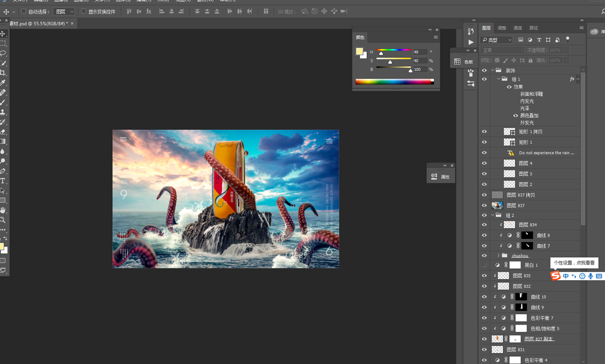The height and width of the screenshot is (364, 605).
Task: Filter layers by adjustment layer icon
Action: (x=530, y=39)
